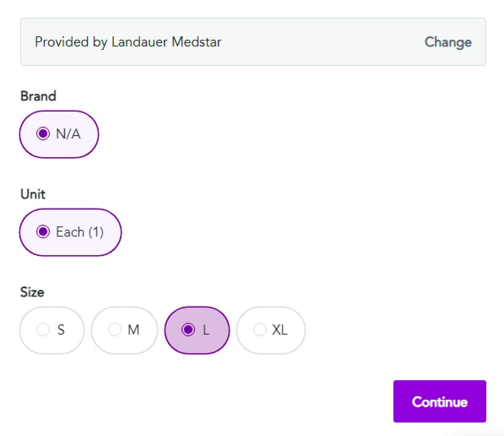Choose size XL radio circle
Viewport: 504px width, 436px height.
[260, 330]
